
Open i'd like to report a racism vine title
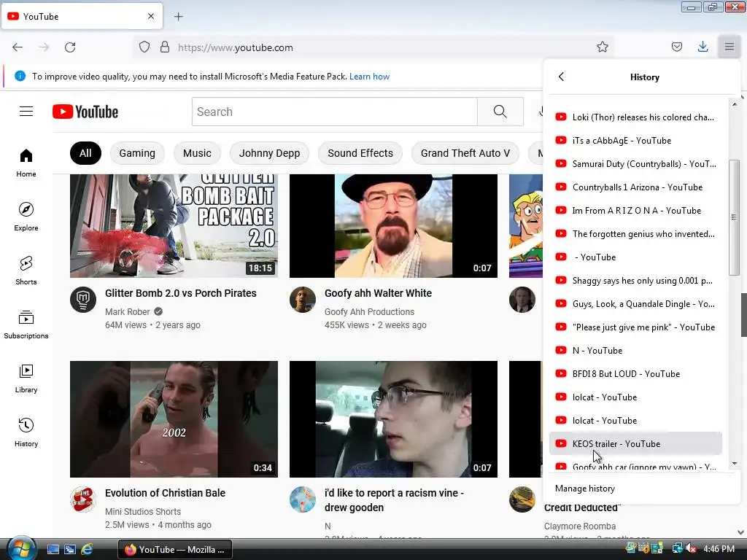(394, 500)
